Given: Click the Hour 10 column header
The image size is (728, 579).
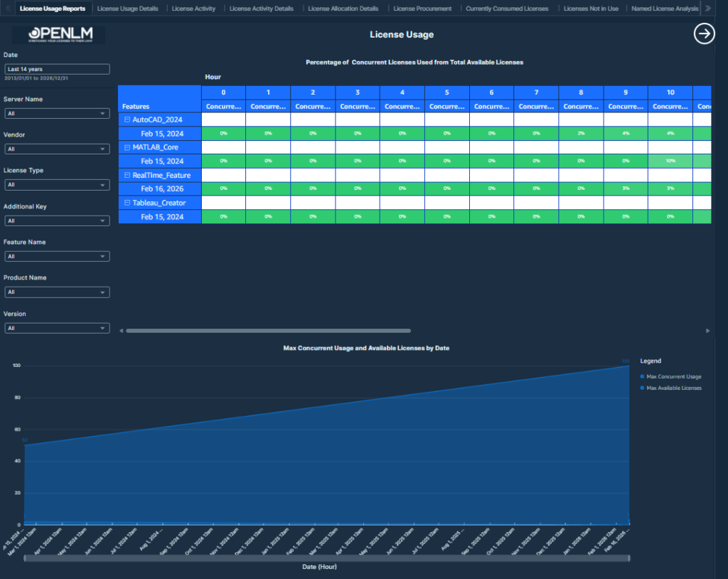Looking at the screenshot, I should point(670,92).
